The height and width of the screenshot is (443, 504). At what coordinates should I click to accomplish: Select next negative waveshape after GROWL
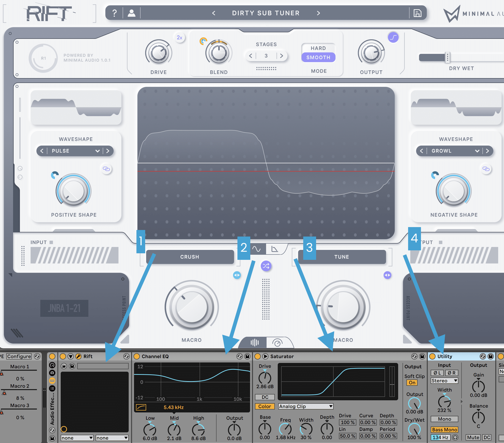click(x=487, y=151)
